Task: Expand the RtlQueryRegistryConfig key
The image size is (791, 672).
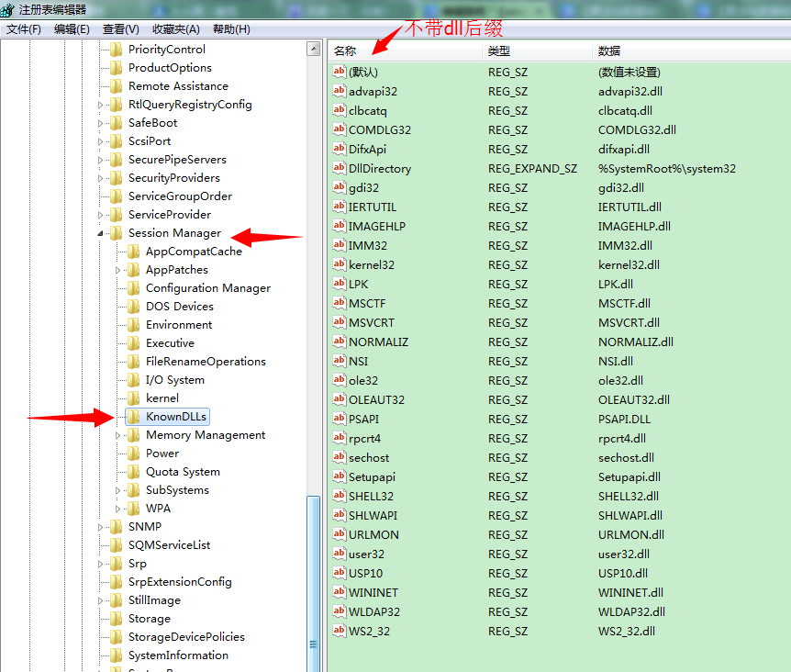Action: pyautogui.click(x=100, y=105)
